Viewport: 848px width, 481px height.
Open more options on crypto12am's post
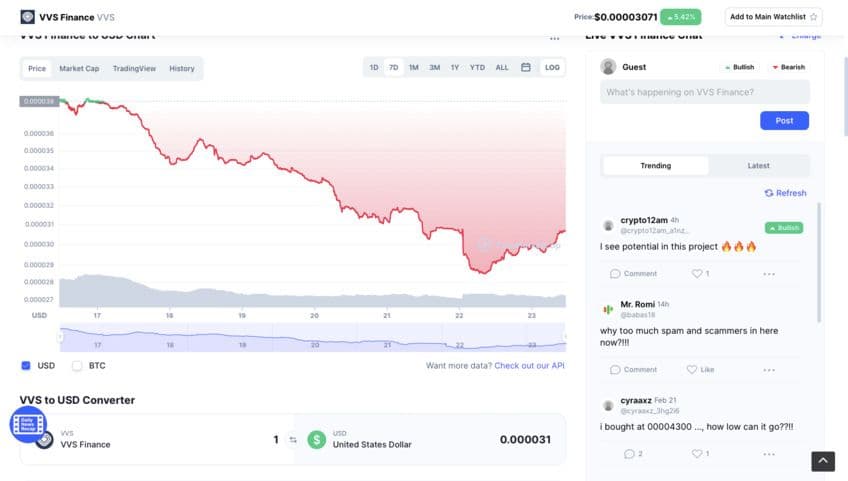coord(769,273)
